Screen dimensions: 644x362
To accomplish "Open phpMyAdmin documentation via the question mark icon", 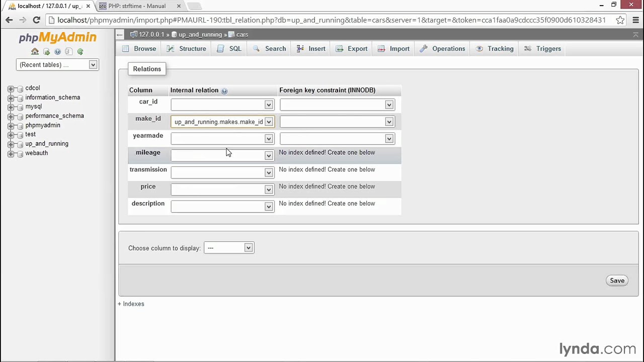I will 57,52.
